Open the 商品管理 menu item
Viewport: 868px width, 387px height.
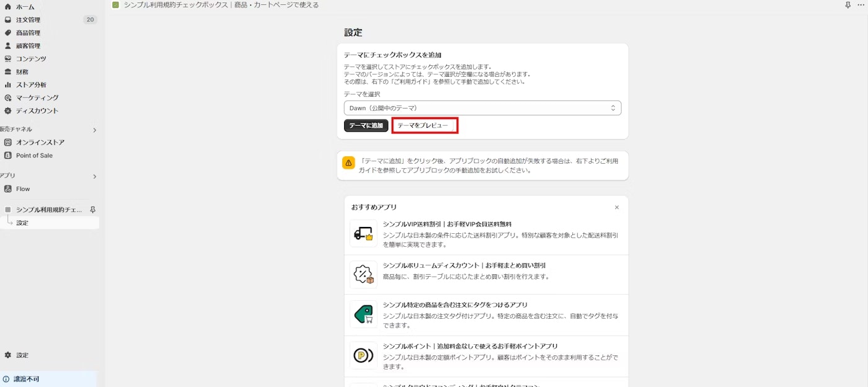tap(31, 32)
